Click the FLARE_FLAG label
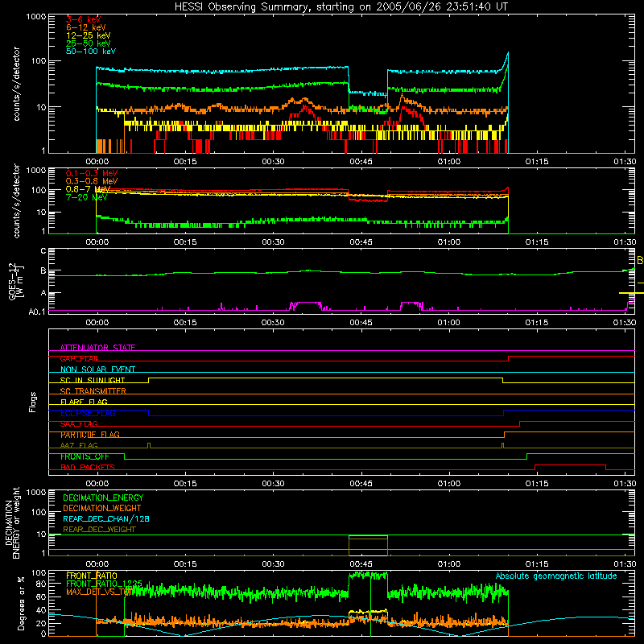 [x=84, y=402]
